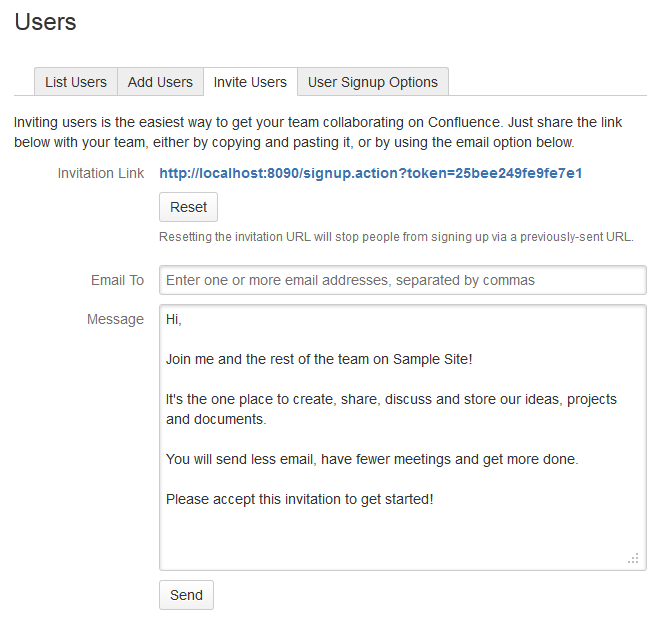Switch to the List Users tab
Screen dimensions: 659x620
76,82
